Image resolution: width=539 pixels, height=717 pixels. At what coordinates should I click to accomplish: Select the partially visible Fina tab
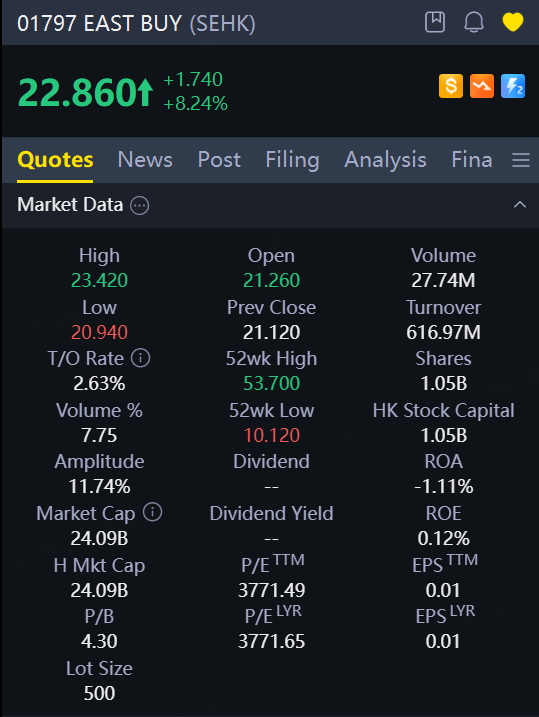472,160
